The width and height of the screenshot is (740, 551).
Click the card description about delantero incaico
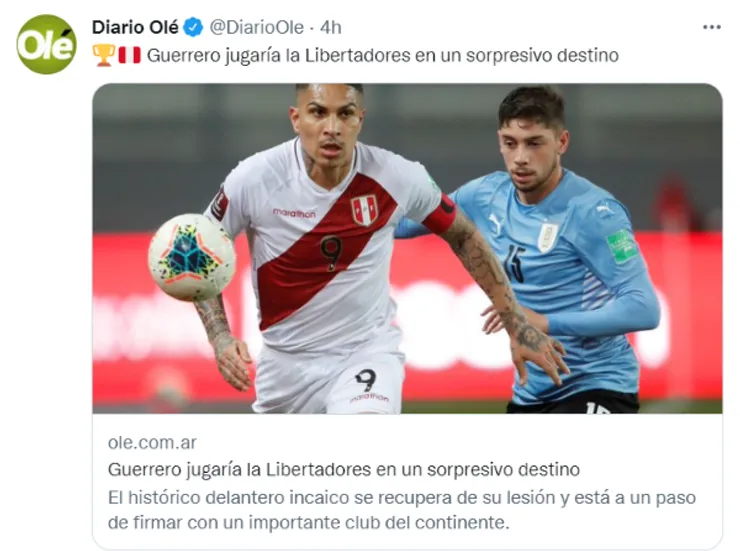click(402, 510)
